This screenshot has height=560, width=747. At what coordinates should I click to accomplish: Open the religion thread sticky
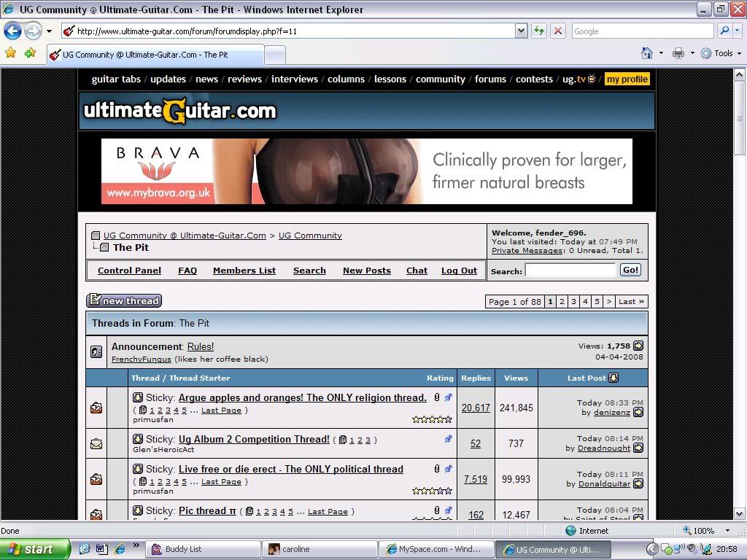click(303, 397)
